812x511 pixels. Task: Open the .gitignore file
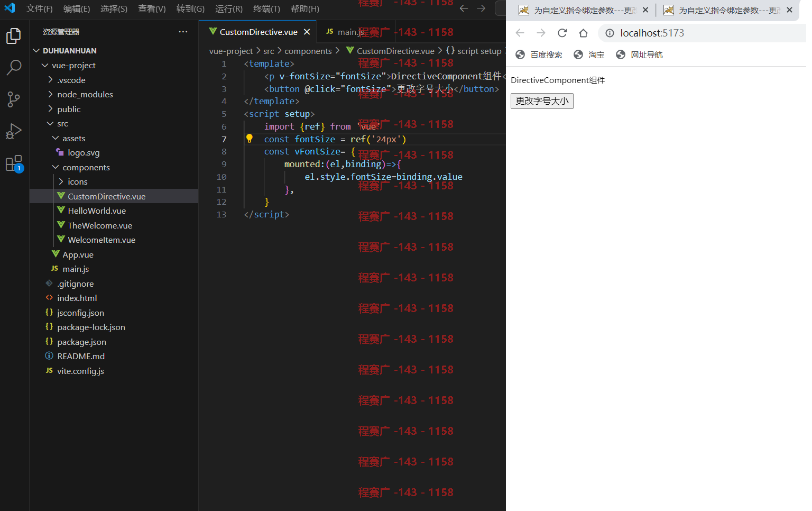click(114, 284)
